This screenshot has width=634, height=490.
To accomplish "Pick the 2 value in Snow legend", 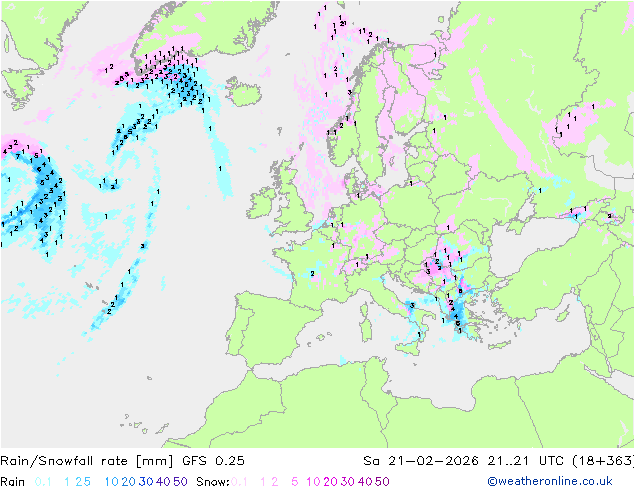I will [275, 482].
